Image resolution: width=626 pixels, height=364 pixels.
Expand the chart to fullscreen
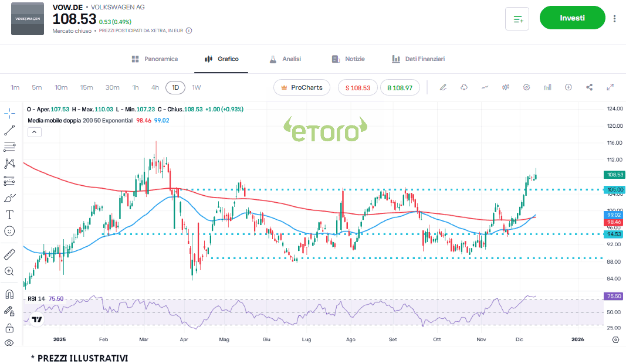(x=610, y=87)
